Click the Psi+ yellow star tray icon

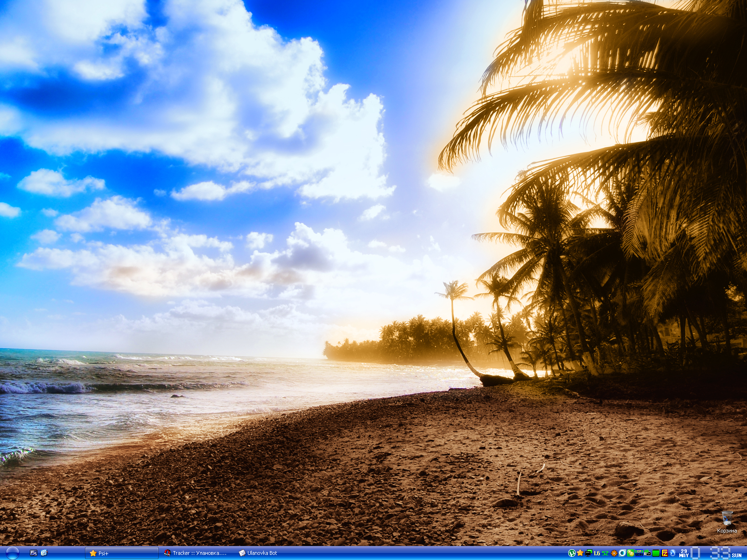click(580, 553)
